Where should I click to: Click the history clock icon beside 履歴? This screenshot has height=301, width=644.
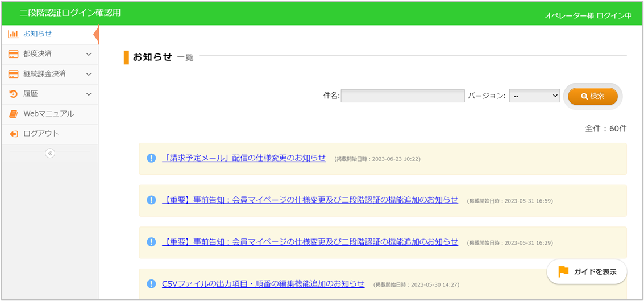pyautogui.click(x=13, y=94)
